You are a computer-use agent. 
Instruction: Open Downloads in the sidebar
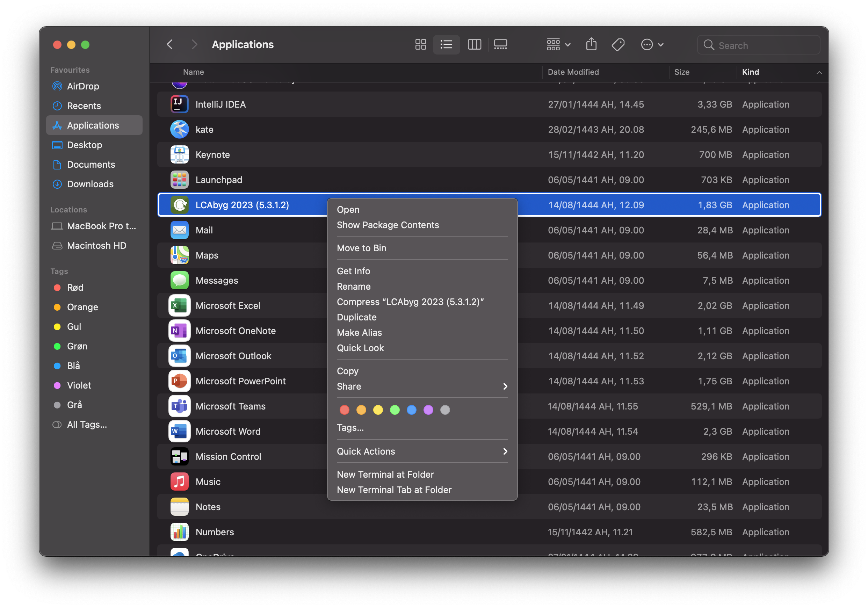click(x=90, y=184)
